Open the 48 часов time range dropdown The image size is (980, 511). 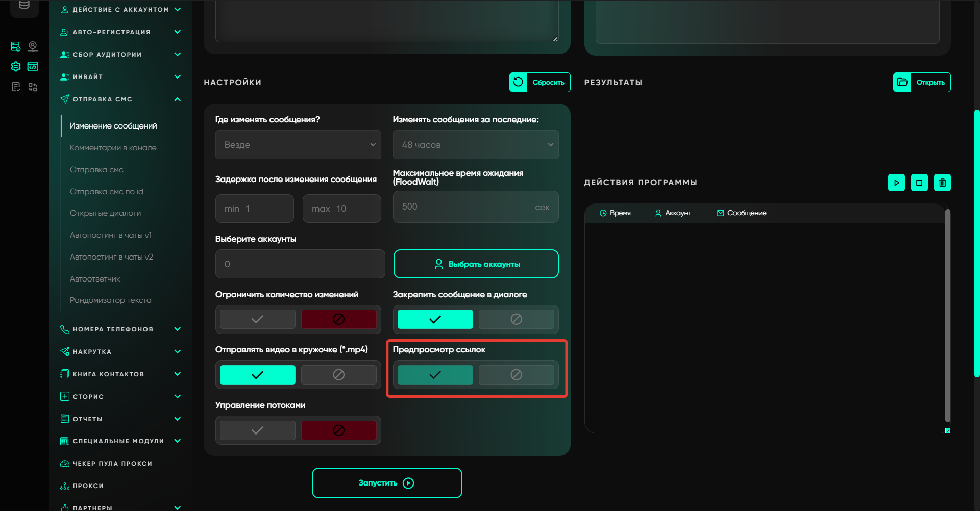[475, 145]
